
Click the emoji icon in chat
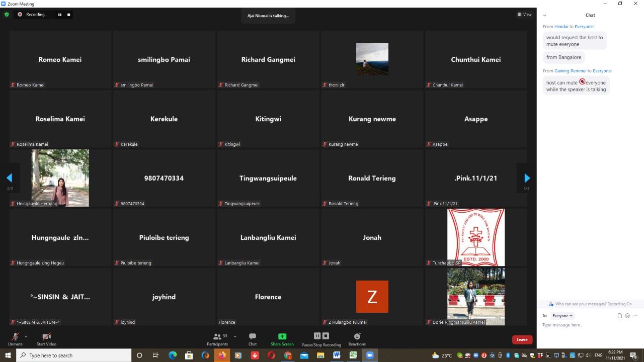[x=627, y=316]
